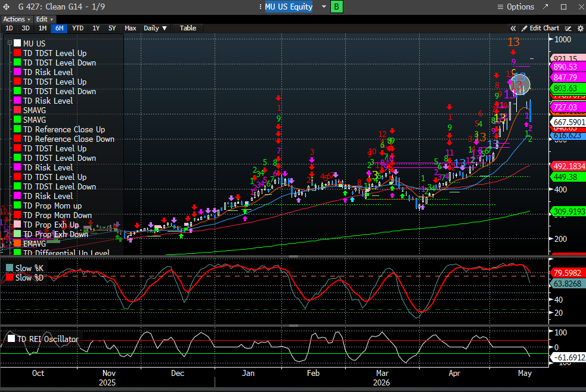Click the 'TD Differential Up Level' legend entry
Image resolution: width=586 pixels, height=392 pixels.
click(66, 253)
